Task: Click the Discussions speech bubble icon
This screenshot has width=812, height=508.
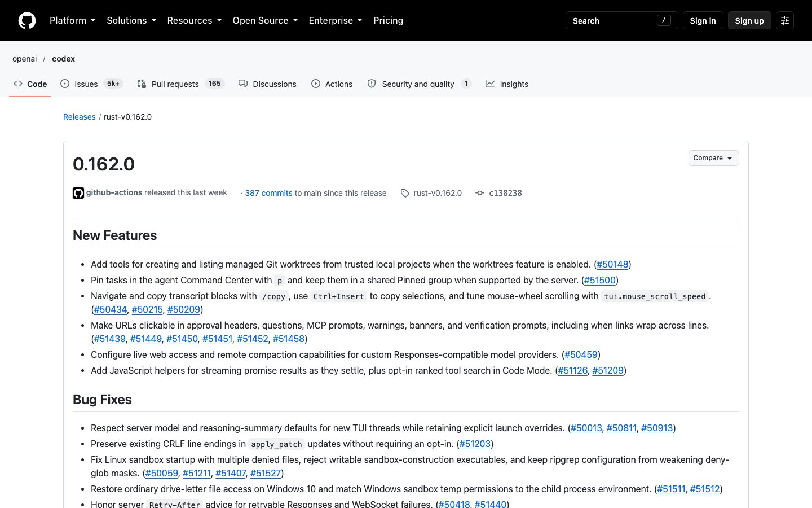Action: click(243, 84)
